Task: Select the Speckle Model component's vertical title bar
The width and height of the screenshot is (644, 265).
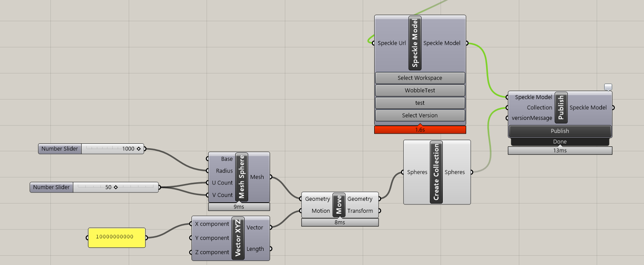Action: [x=415, y=43]
